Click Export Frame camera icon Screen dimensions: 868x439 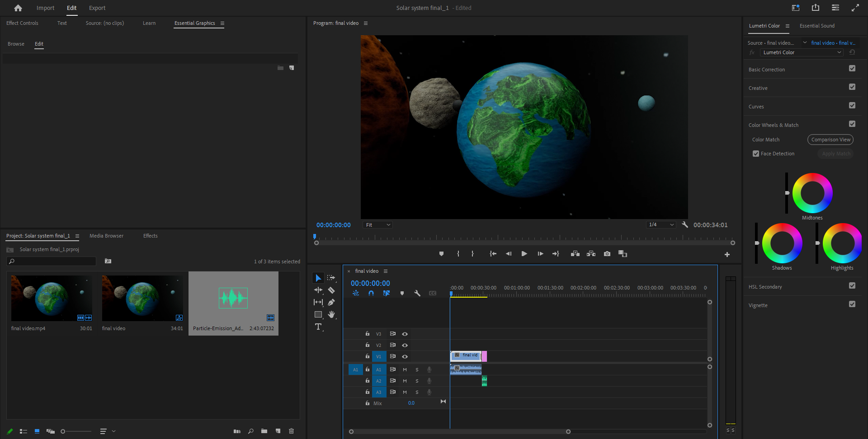click(x=607, y=254)
